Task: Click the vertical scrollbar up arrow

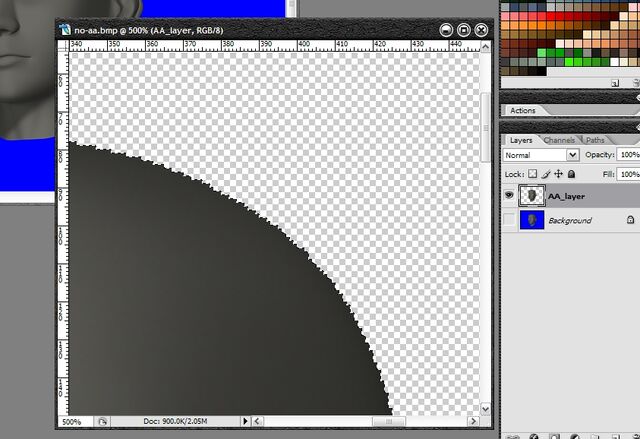Action: point(485,47)
